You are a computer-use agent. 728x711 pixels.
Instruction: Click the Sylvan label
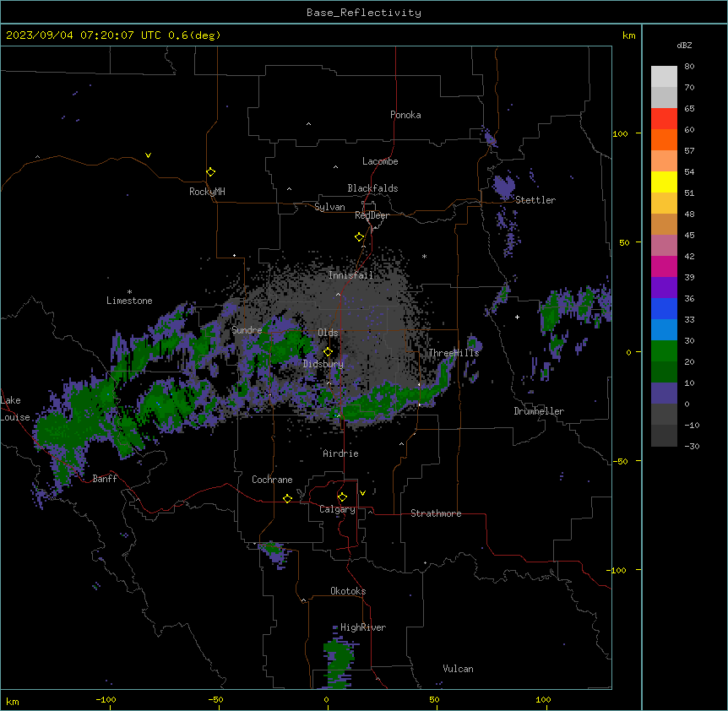click(329, 207)
